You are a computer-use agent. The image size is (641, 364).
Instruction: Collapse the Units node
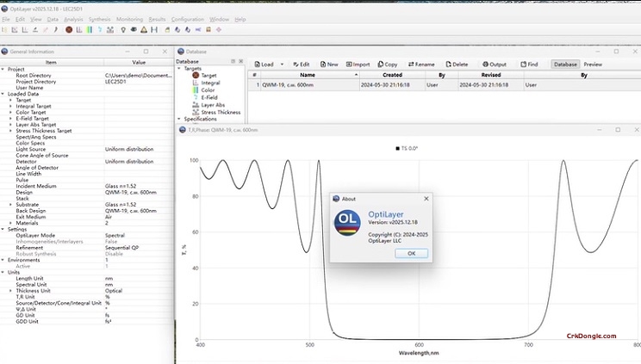pos(3,272)
